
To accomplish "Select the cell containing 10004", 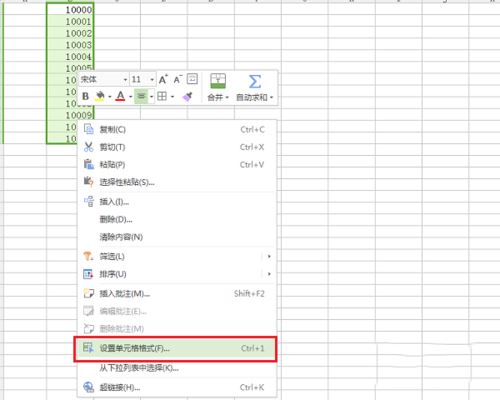I will click(x=70, y=57).
